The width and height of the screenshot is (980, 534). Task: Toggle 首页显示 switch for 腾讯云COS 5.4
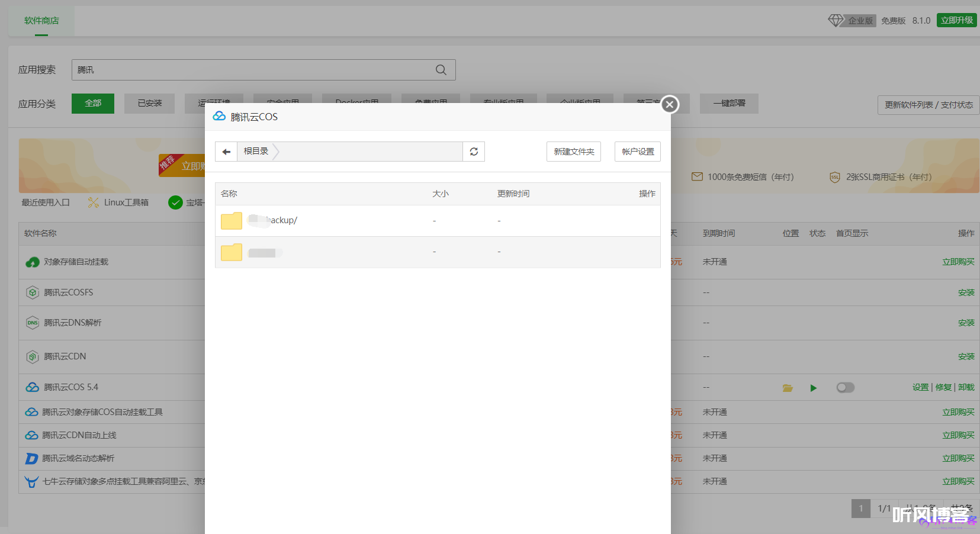(x=845, y=387)
